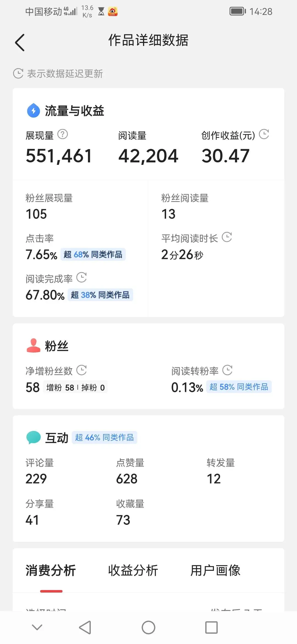Tap the blue lightning 流量与收益 icon
This screenshot has width=297, height=644.
coord(34,110)
